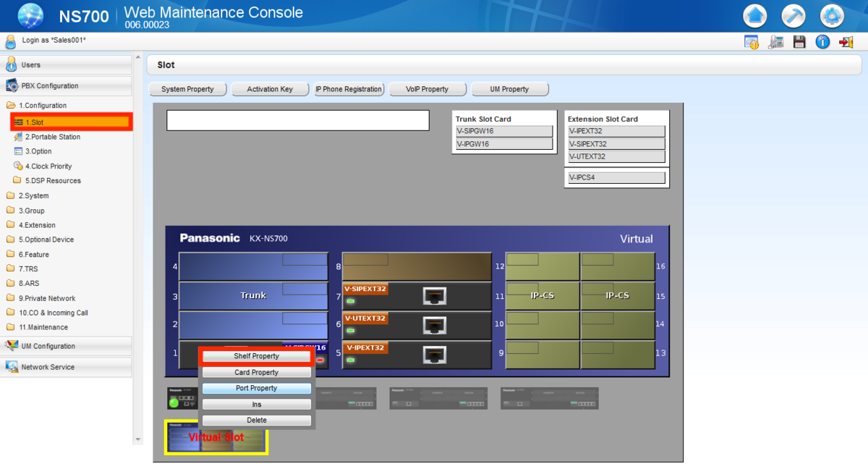868x469 pixels.
Task: Open the 2.Portable Station tree item
Action: [52, 137]
